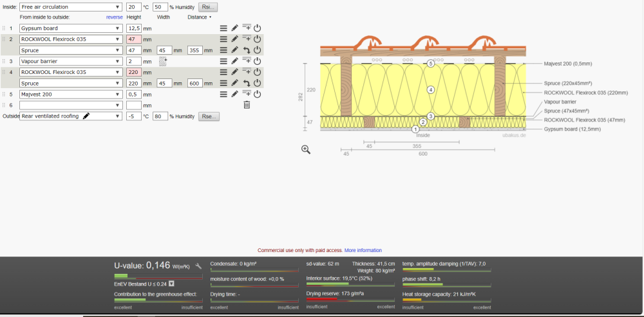Viewport: 644px width, 317px height.
Task: Click the Spruce distance field 355
Action: pyautogui.click(x=195, y=50)
